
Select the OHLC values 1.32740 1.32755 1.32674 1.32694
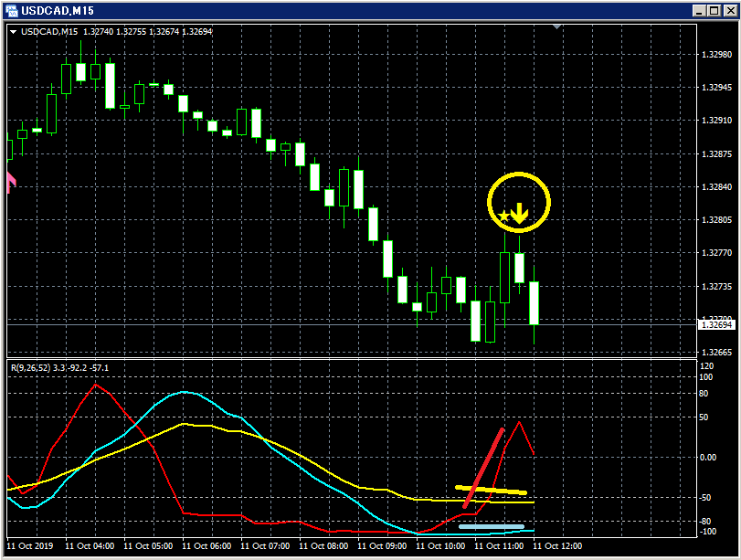point(147,32)
